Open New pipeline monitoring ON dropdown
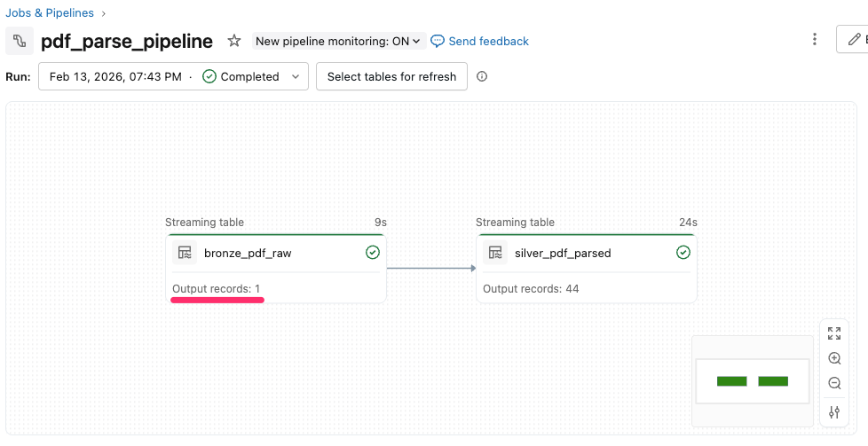The height and width of the screenshot is (446, 868). (x=339, y=42)
